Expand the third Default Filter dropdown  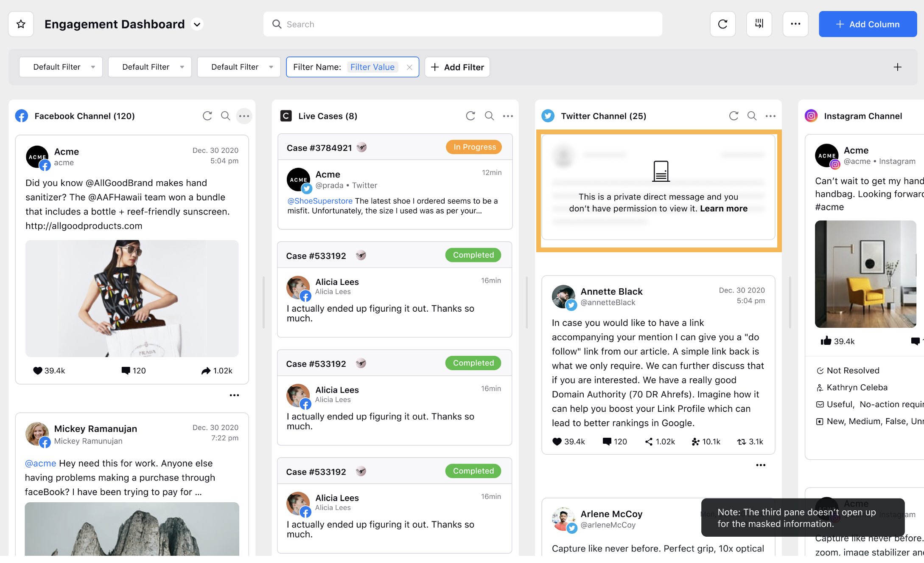239,67
